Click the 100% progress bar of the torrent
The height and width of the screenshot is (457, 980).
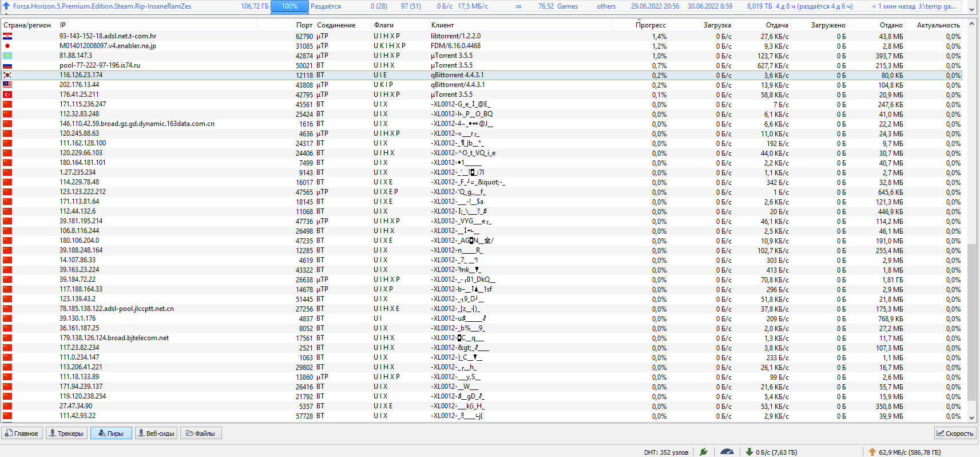289,6
